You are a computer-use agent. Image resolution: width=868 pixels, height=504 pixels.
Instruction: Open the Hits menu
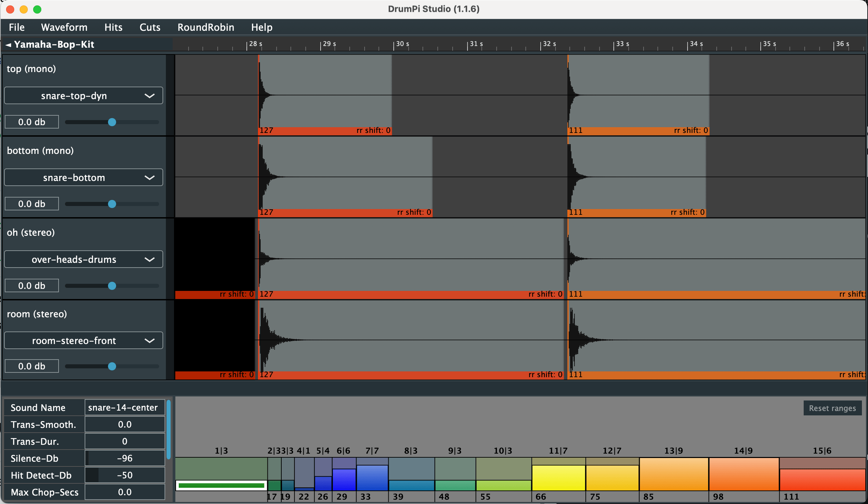coord(113,27)
